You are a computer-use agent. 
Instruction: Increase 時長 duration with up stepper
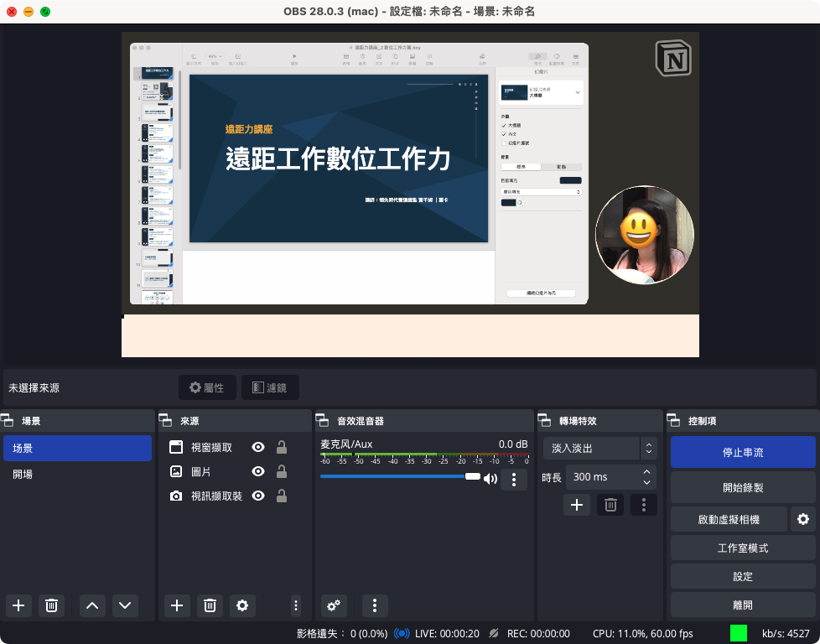coord(647,471)
